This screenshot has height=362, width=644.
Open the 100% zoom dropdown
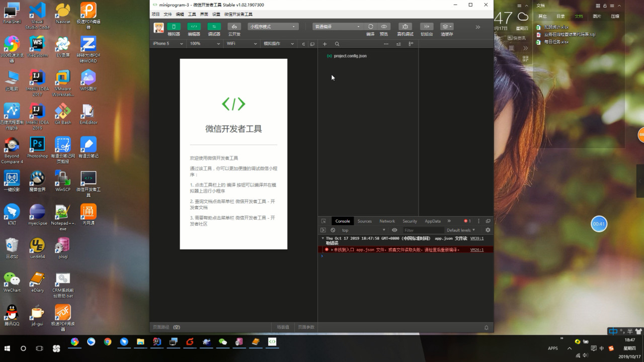point(205,44)
